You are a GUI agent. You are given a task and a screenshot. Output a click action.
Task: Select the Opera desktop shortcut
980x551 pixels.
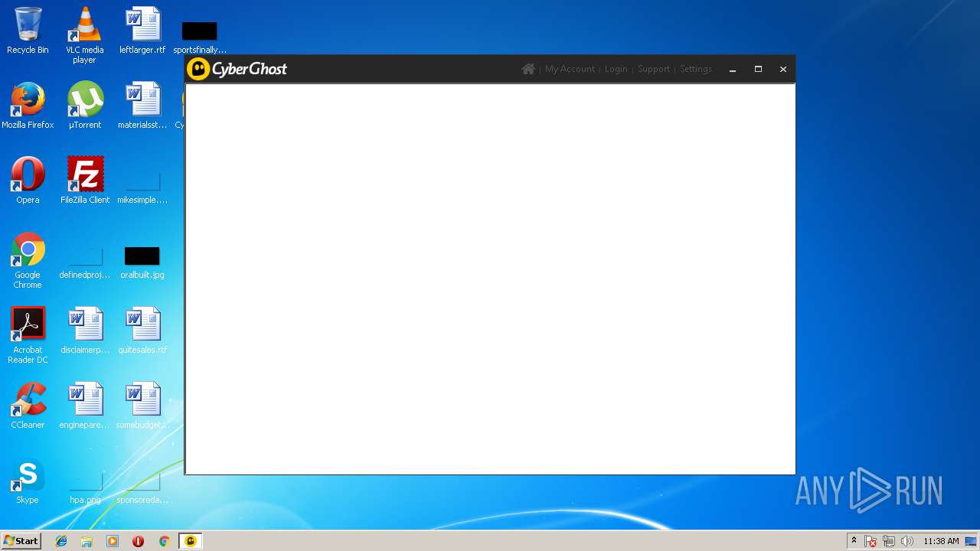(28, 181)
